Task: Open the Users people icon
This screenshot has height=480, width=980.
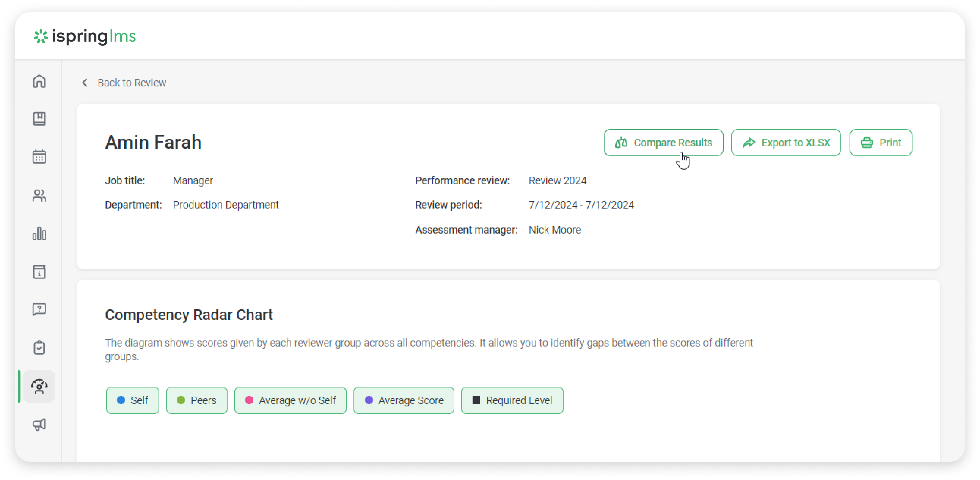Action: tap(39, 195)
